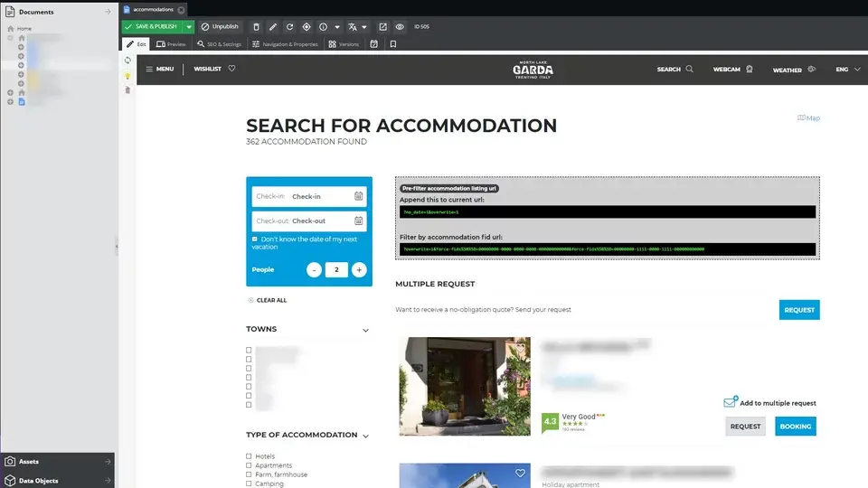Click the Show in tree target icon
The width and height of the screenshot is (868, 488).
307,26
